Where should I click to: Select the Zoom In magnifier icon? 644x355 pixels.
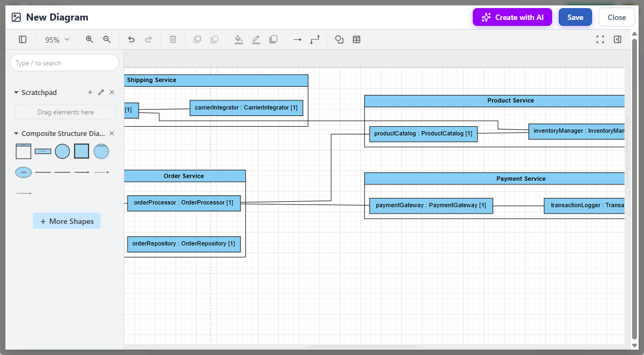89,39
